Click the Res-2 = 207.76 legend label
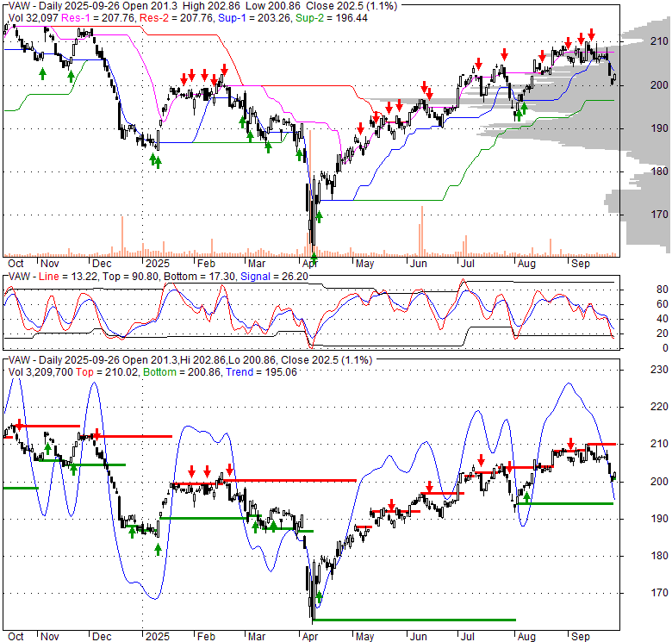This screenshot has width=672, height=642. [176, 18]
